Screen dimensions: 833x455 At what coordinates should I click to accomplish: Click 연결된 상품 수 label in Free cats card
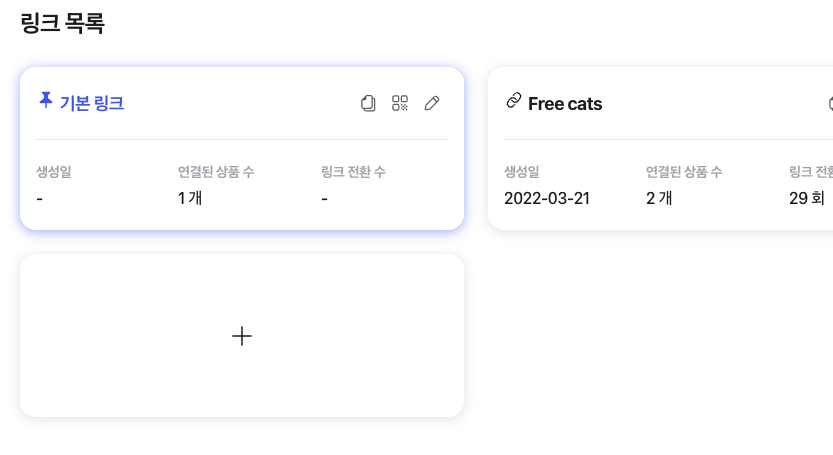tap(684, 172)
